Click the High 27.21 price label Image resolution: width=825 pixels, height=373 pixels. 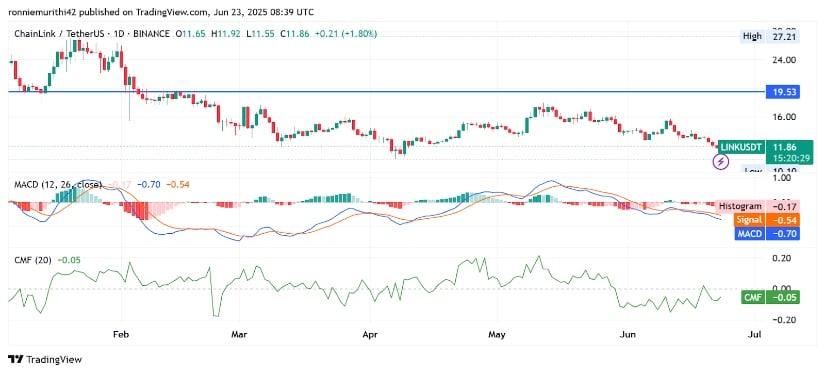(x=771, y=36)
